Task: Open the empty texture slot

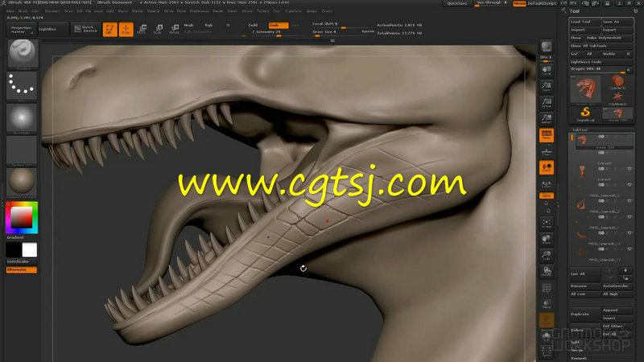Action: click(x=23, y=150)
